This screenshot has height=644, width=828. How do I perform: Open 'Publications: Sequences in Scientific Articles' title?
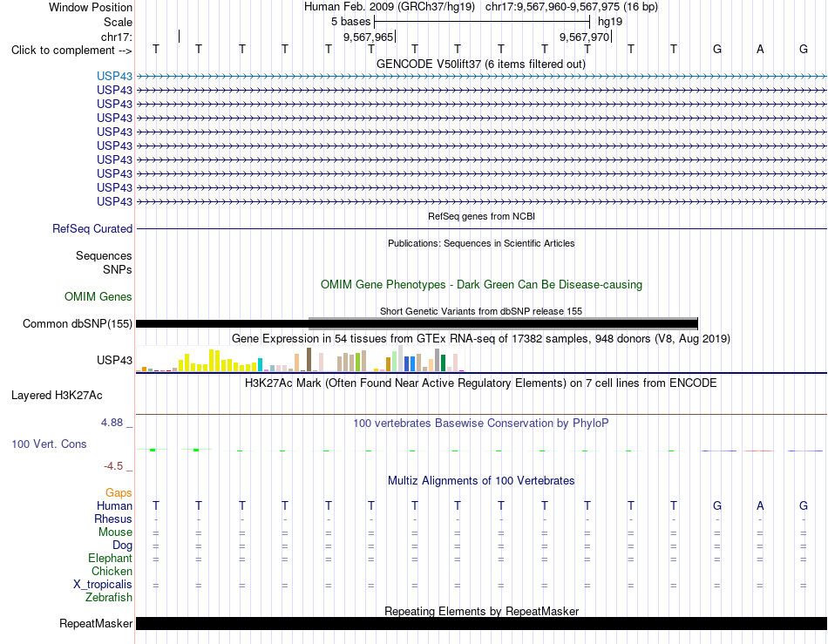pyautogui.click(x=481, y=243)
